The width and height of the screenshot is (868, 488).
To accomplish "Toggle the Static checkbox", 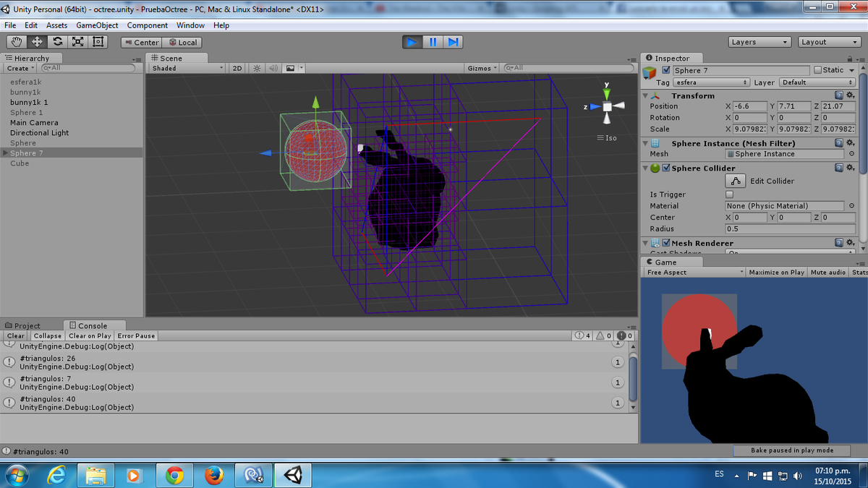I will [818, 70].
